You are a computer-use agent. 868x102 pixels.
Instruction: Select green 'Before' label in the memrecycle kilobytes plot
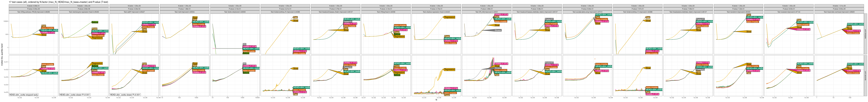(x=95, y=22)
